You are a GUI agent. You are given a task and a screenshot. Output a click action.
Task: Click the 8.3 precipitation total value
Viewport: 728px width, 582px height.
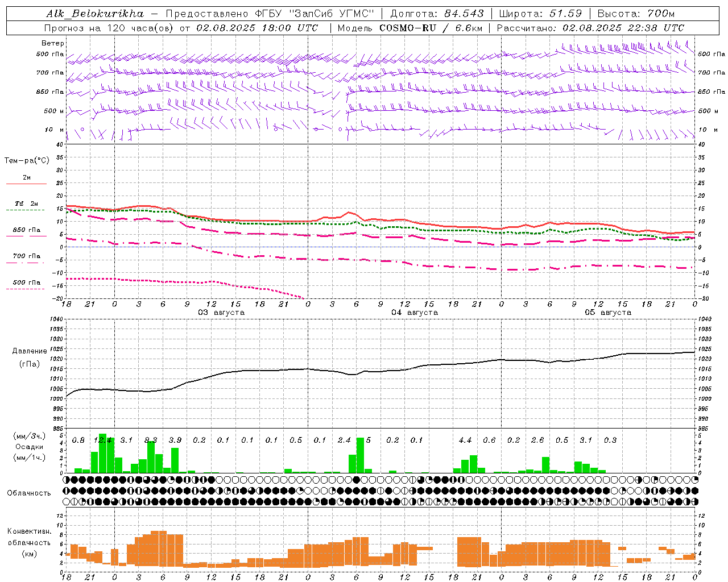151,440
